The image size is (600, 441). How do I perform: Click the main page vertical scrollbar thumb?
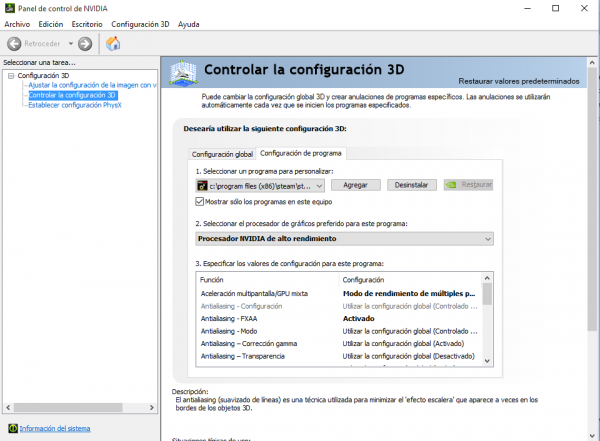592,199
